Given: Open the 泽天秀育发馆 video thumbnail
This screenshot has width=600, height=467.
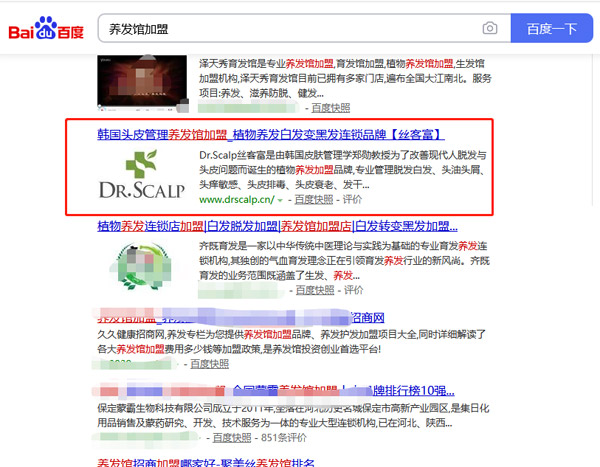Looking at the screenshot, I should coord(143,83).
